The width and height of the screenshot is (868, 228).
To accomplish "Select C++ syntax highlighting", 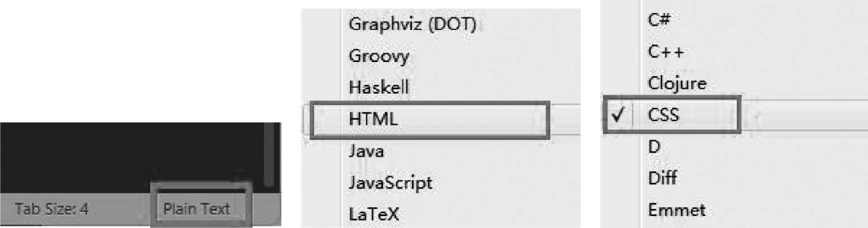I will 665,52.
